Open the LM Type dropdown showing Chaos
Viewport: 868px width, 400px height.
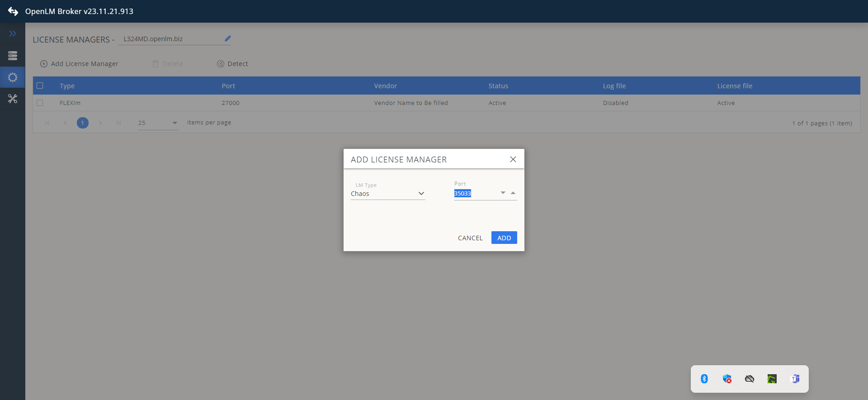point(387,194)
